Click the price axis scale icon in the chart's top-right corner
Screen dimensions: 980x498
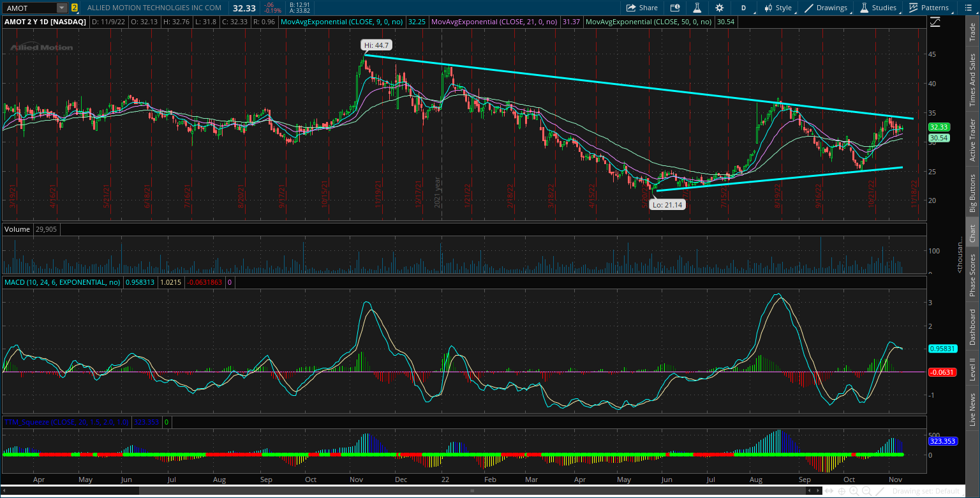[935, 21]
